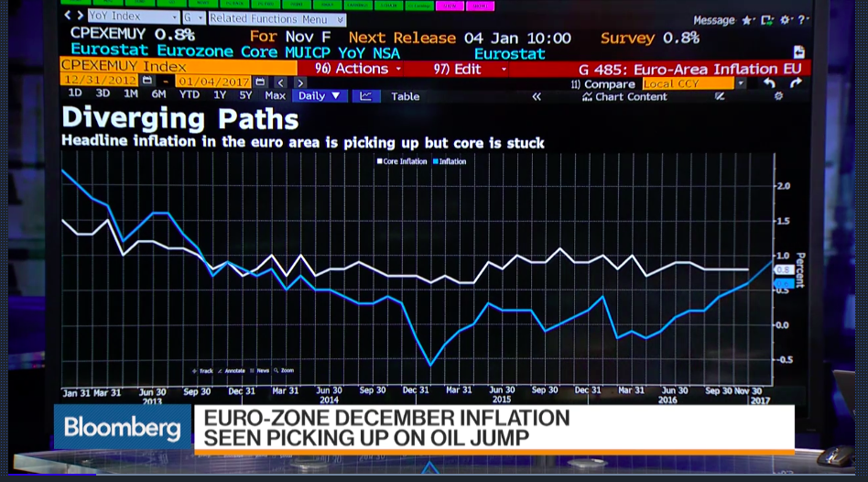Go back with the left navigation arrow
Viewport: 868px width, 482px height.
pyautogui.click(x=68, y=15)
